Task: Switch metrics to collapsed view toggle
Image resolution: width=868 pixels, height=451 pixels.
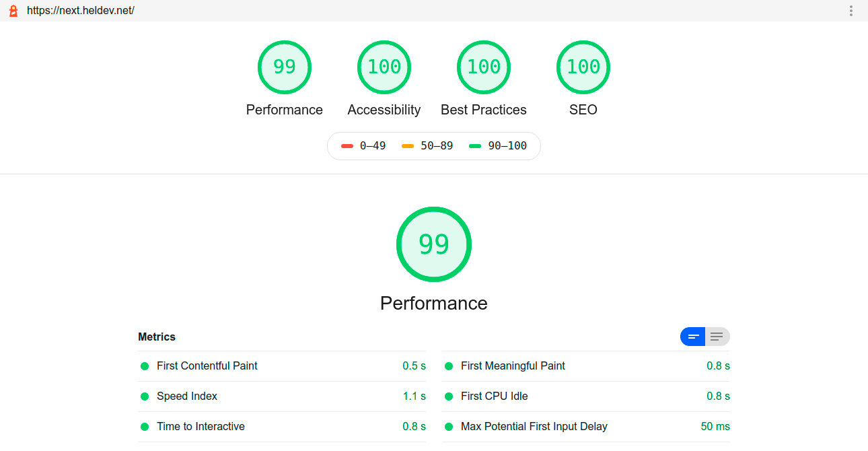Action: [x=693, y=337]
